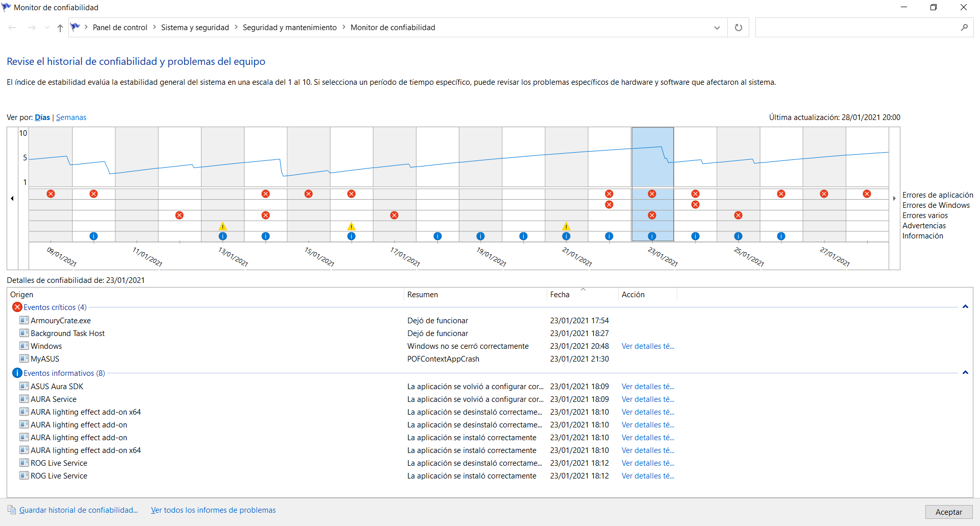The width and height of the screenshot is (980, 526).
Task: Collapse the Eventos informativos group
Action: click(965, 373)
